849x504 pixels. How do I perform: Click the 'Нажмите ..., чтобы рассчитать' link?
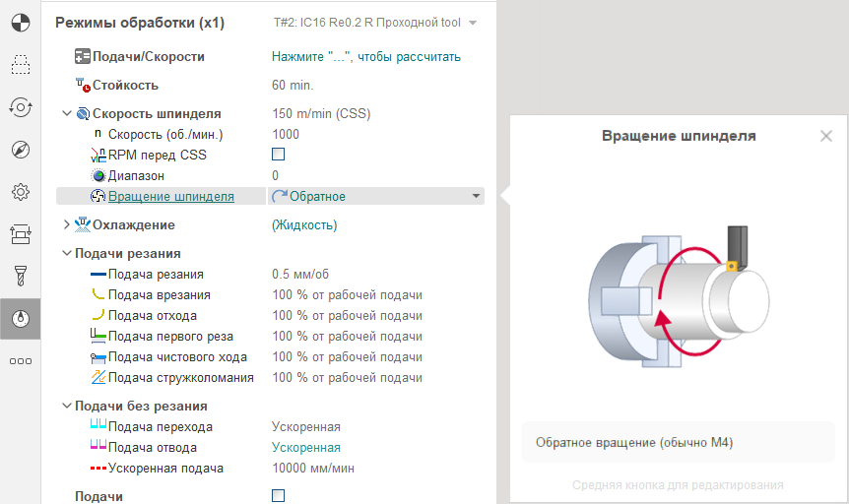coord(365,57)
